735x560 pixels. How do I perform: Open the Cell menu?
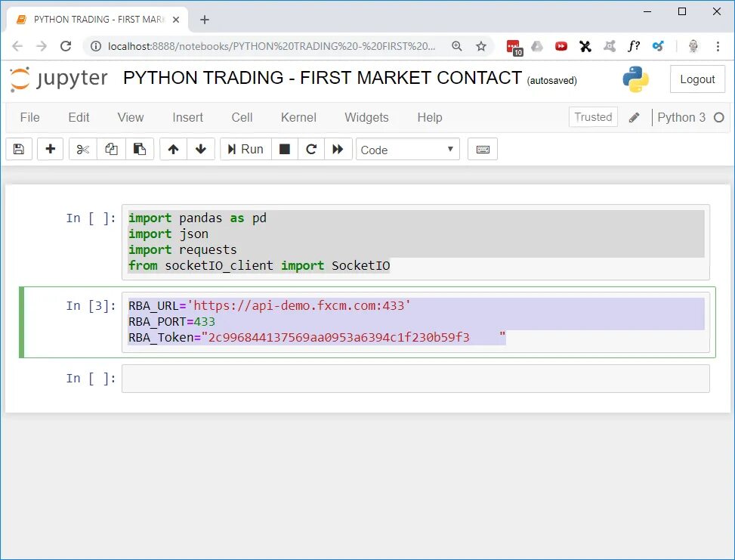pos(242,117)
